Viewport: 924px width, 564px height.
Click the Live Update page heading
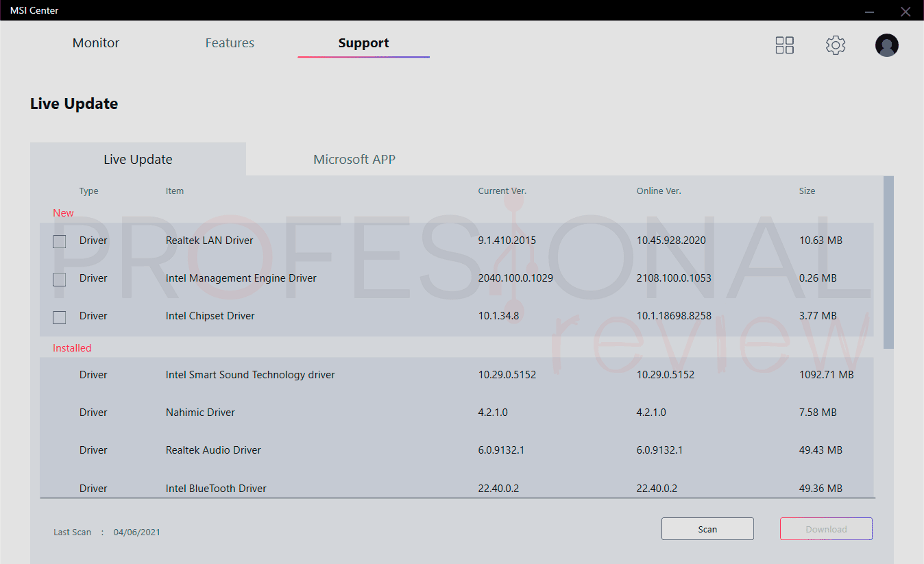74,104
